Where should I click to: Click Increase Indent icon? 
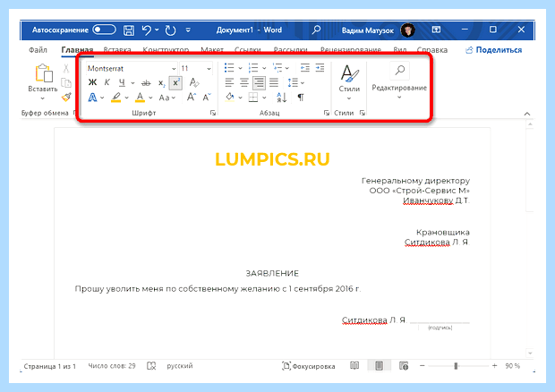[320, 68]
